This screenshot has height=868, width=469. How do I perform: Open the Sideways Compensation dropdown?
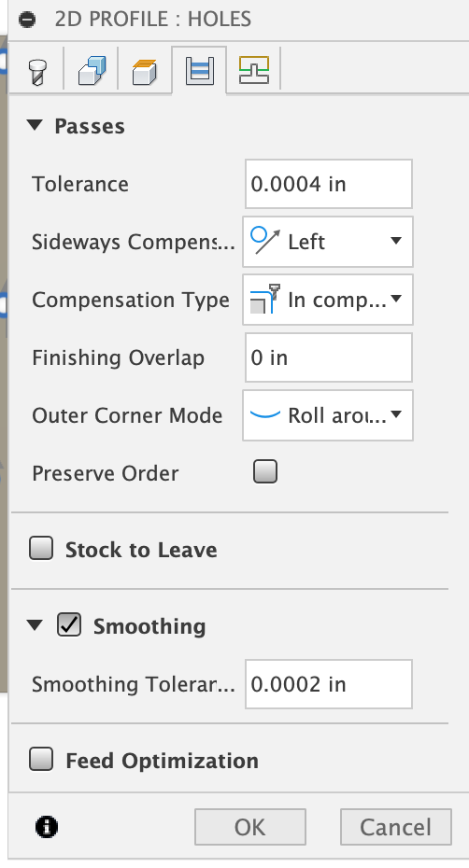328,242
